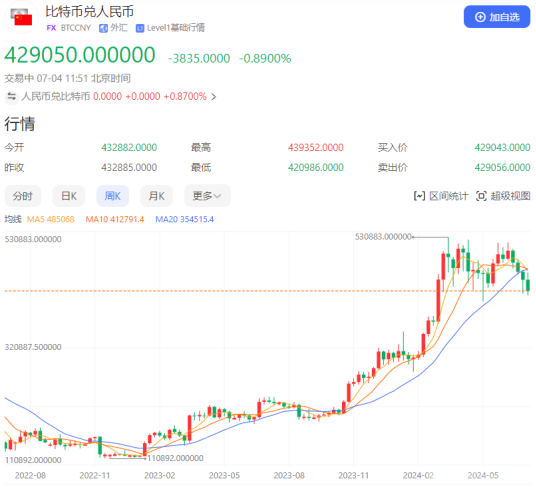Open 人民币兑比特币 chevron arrow
The image size is (536, 489).
coord(214,97)
